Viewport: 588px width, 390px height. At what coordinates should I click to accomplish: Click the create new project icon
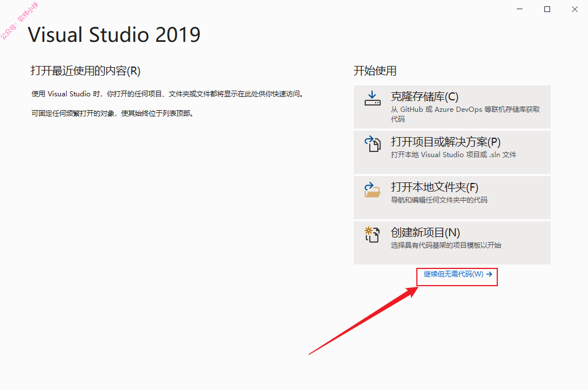coord(372,235)
